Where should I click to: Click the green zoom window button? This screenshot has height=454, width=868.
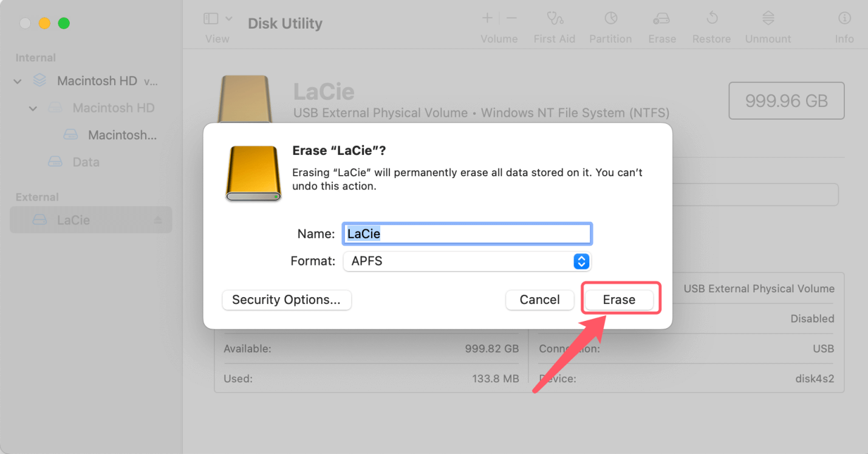[x=64, y=24]
